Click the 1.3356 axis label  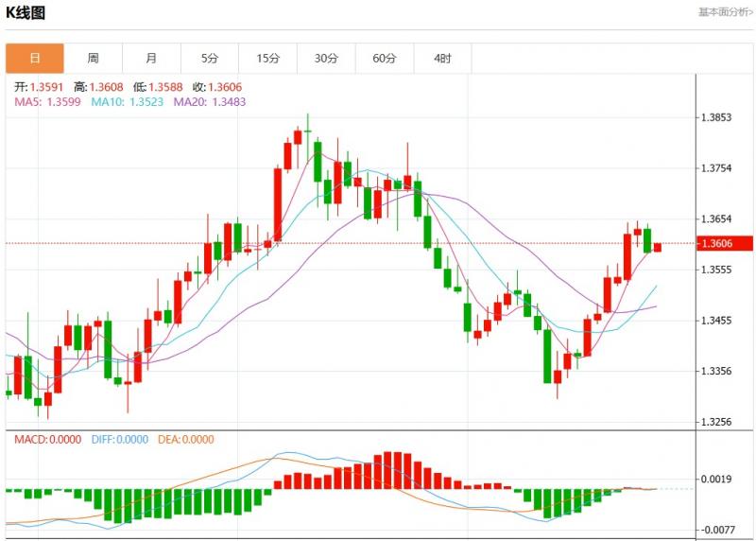716,371
